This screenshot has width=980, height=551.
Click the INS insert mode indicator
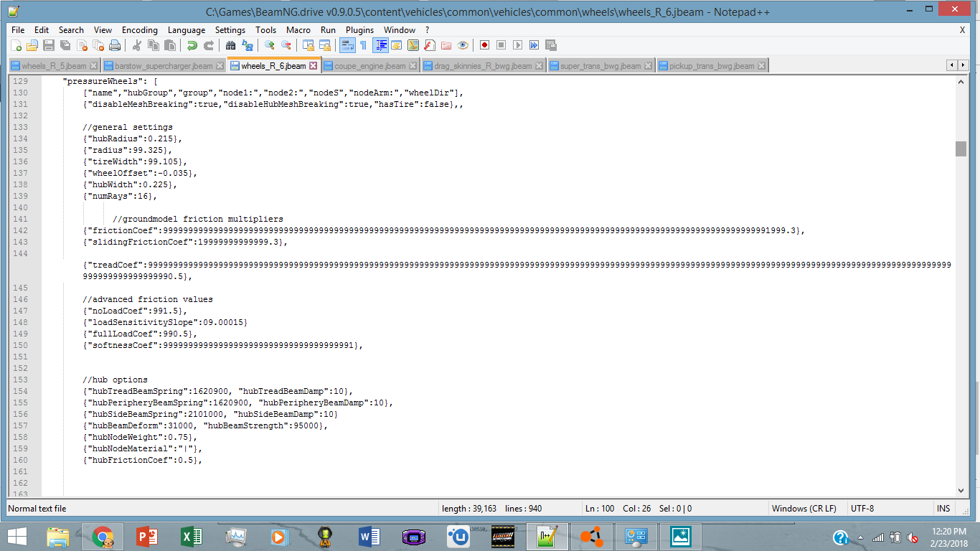pos(943,509)
